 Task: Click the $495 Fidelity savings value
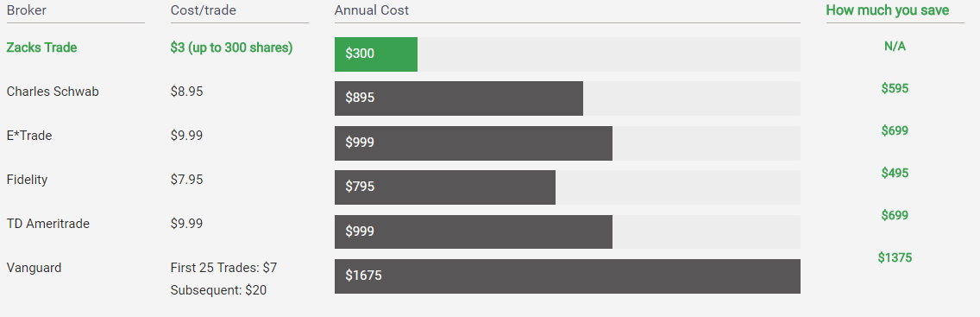pyautogui.click(x=895, y=173)
